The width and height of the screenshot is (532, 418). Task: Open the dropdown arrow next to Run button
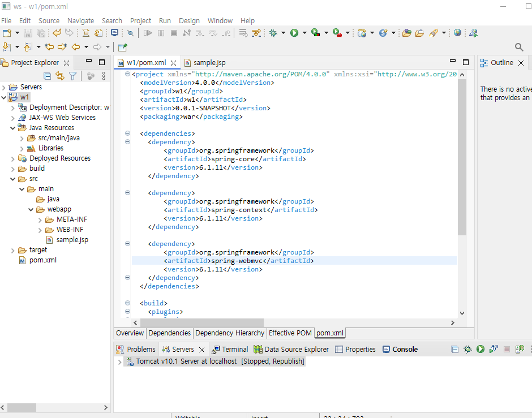304,33
